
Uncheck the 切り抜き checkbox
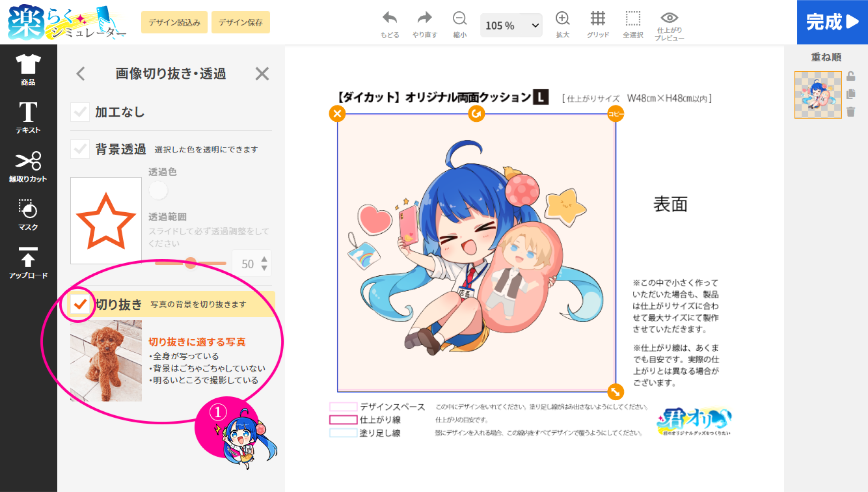[80, 304]
